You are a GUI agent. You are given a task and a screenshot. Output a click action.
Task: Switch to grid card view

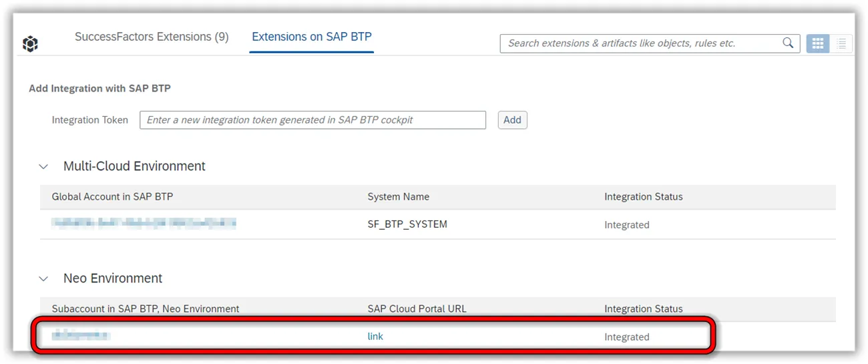(818, 43)
